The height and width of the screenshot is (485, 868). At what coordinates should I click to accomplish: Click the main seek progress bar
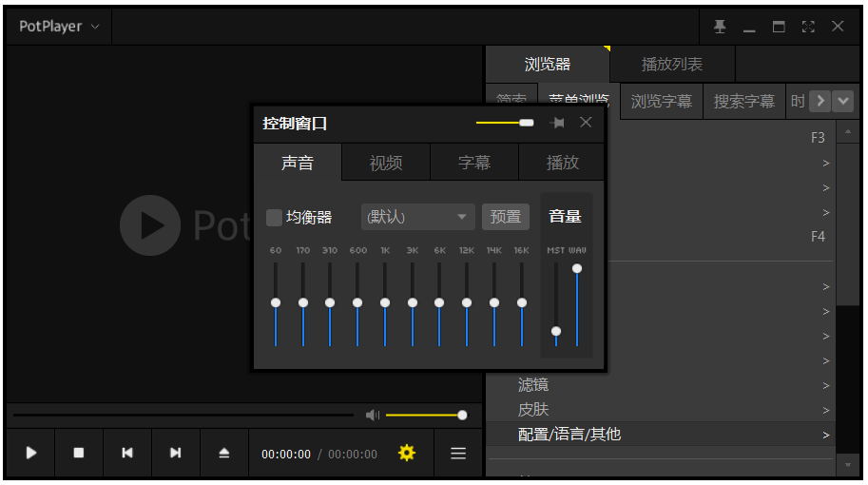point(183,415)
